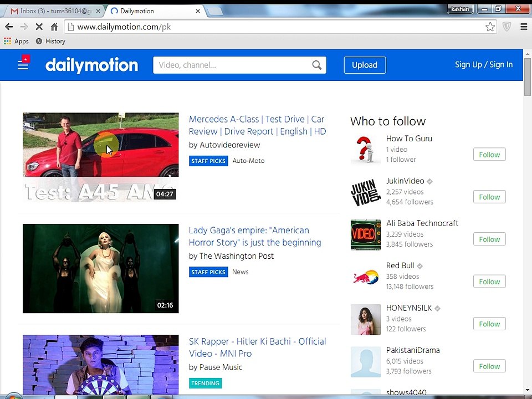
Task: Open the Auto-Moto category link
Action: pos(248,161)
